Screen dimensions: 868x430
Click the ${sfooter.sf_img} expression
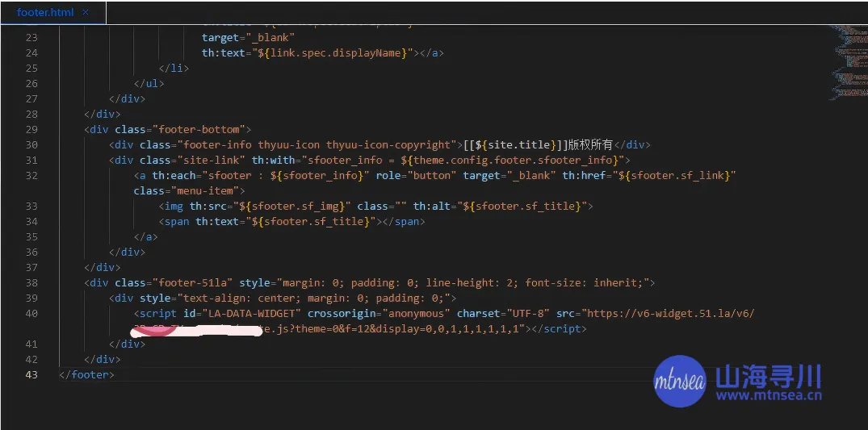(292, 207)
